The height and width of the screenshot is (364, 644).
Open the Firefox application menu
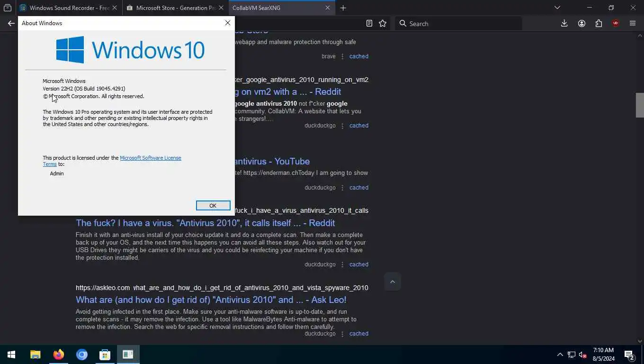[633, 23]
